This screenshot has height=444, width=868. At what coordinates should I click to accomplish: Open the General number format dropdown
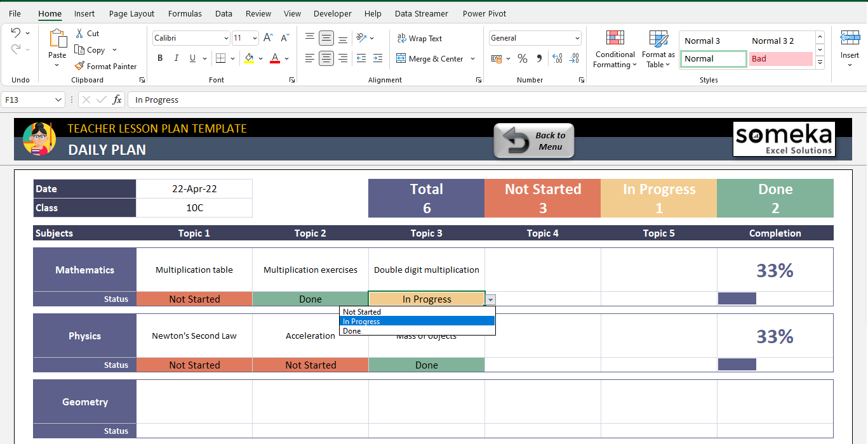577,39
